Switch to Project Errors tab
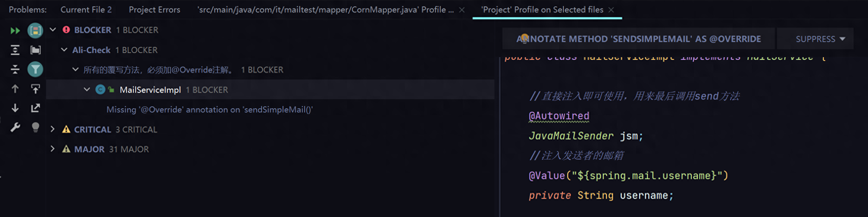The image size is (868, 217). point(155,10)
